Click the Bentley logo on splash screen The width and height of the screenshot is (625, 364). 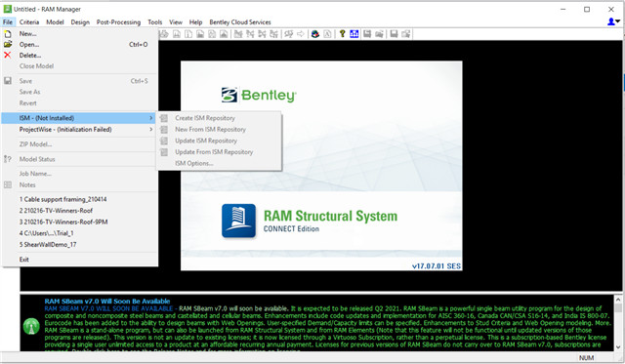click(x=259, y=95)
